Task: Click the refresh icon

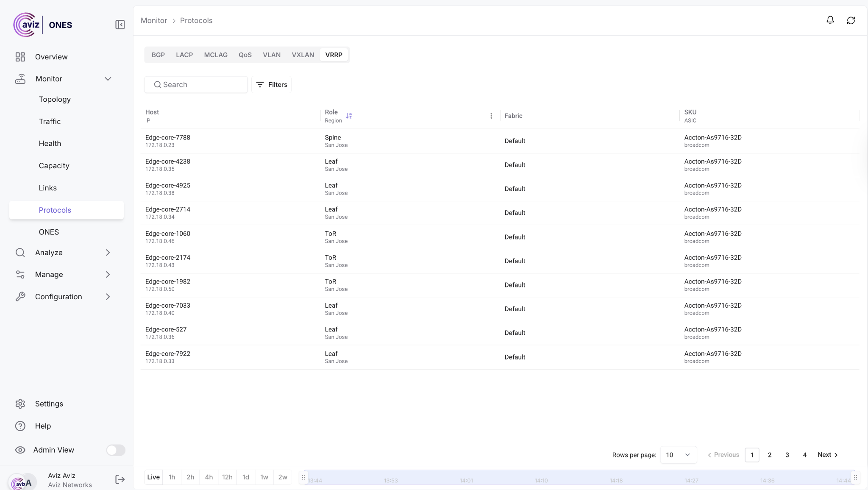Action: (x=851, y=20)
